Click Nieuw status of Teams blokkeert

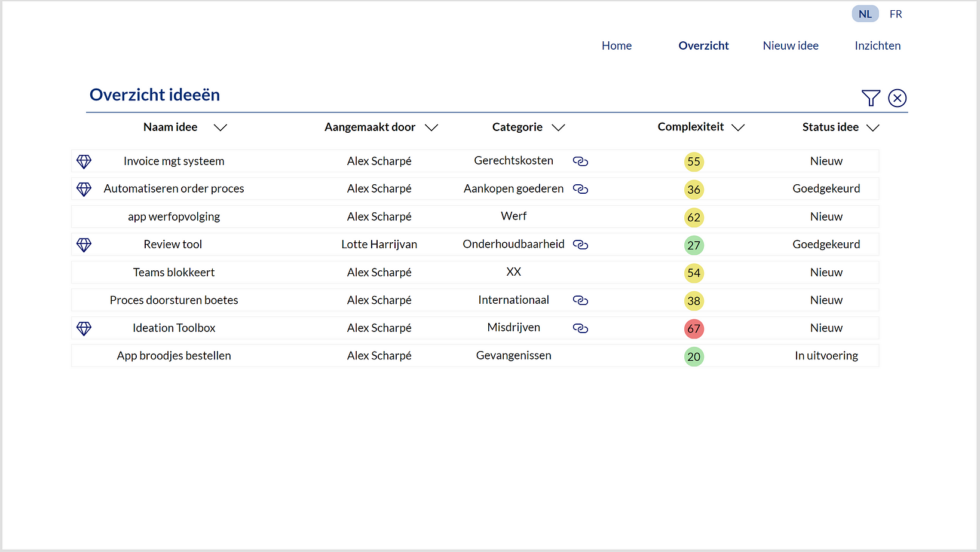826,273
